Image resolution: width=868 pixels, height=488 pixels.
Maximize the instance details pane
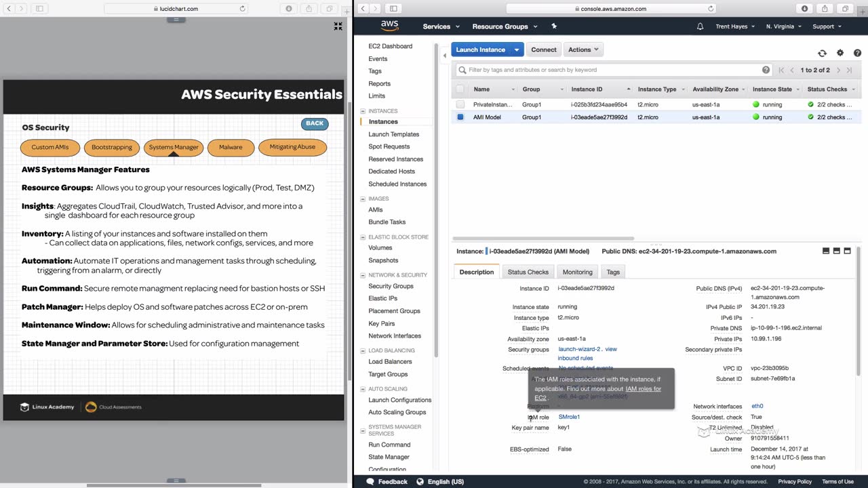[x=847, y=251]
